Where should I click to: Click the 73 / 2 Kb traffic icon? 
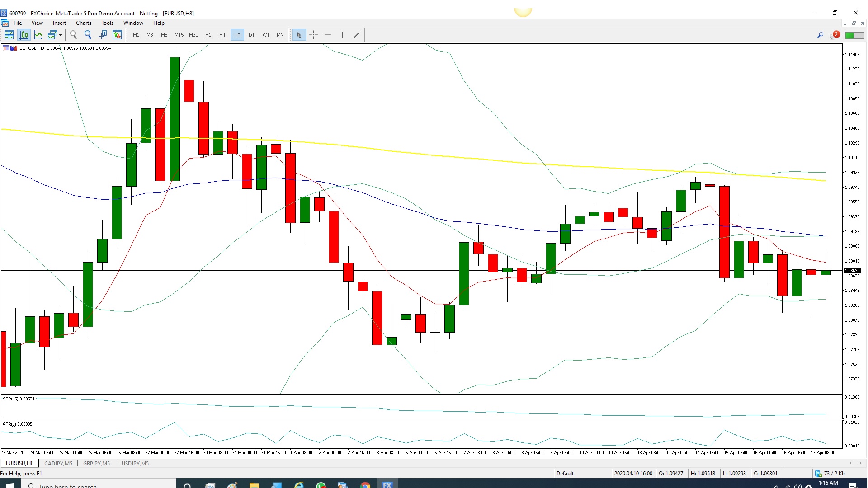click(818, 473)
